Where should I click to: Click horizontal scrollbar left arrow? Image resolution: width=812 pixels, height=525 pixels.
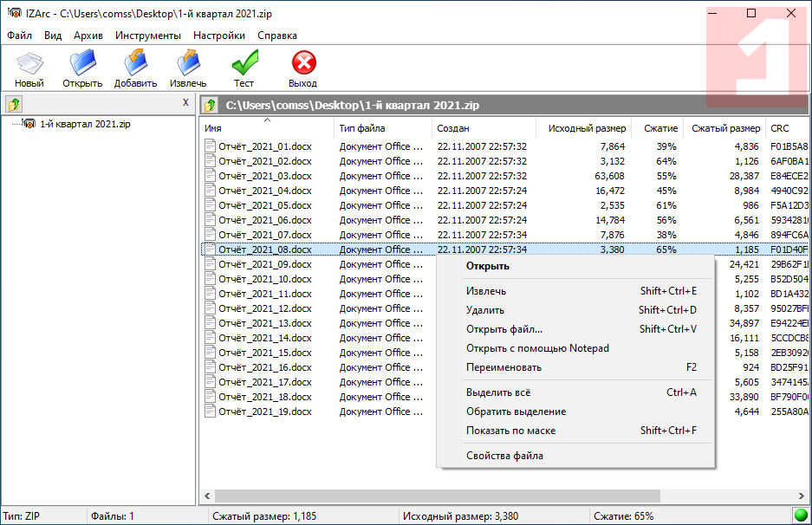click(207, 496)
